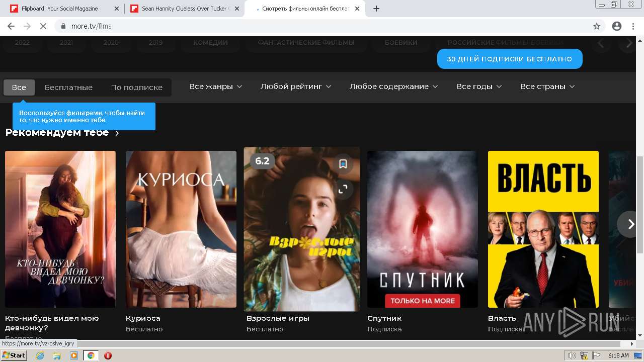
Task: Select the По подписке filter
Action: tap(137, 87)
